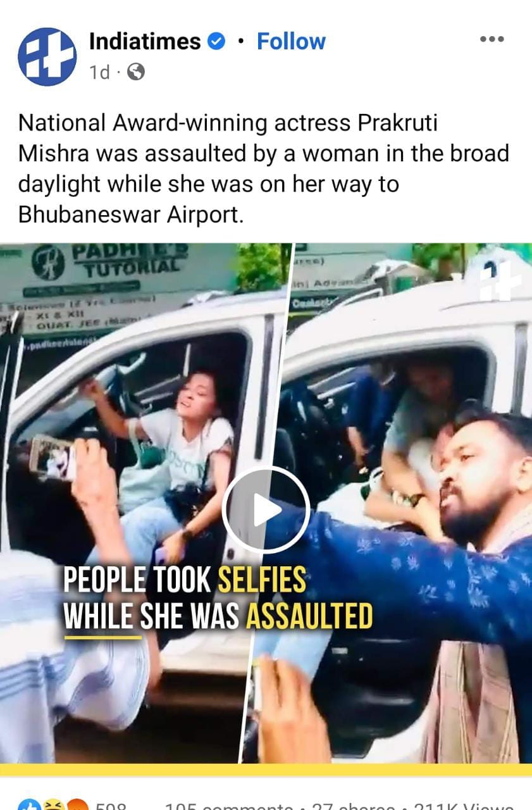
Task: Tap the 1d post timestamp
Action: click(99, 73)
